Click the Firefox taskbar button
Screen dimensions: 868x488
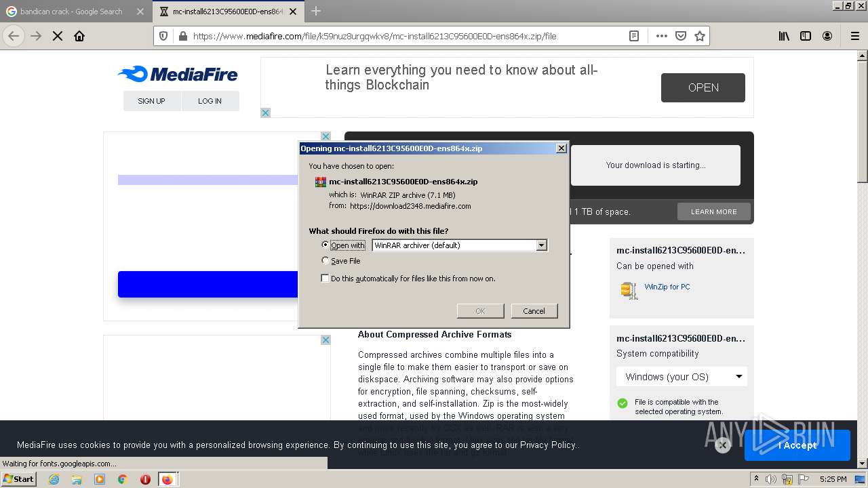pyautogui.click(x=167, y=479)
